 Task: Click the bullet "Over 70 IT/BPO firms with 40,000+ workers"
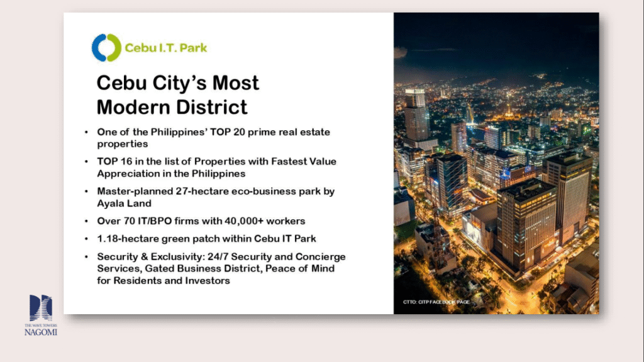click(x=201, y=222)
